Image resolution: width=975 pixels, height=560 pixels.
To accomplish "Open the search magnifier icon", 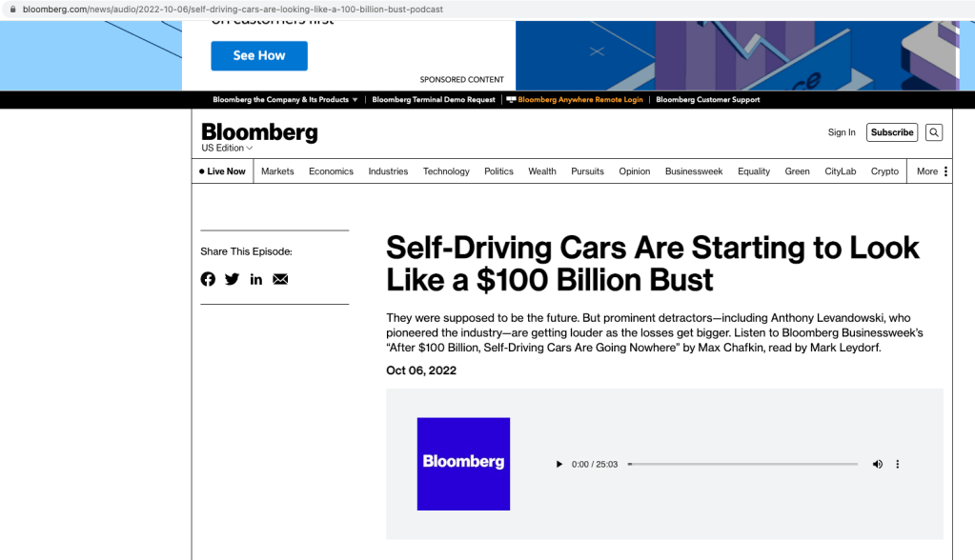I will (x=934, y=132).
